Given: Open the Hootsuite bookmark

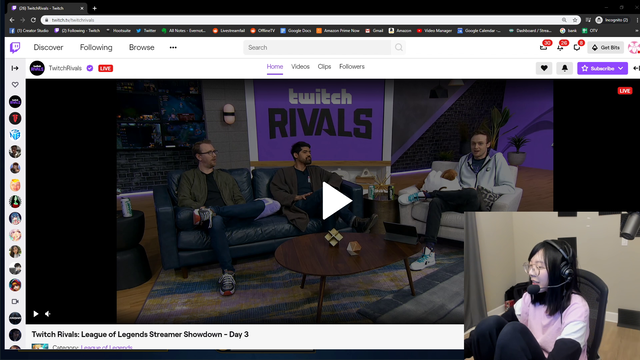Looking at the screenshot, I should click(x=118, y=31).
